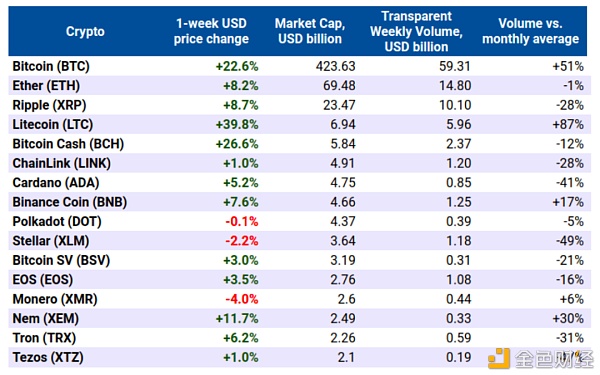Image resolution: width=600 pixels, height=375 pixels.
Task: Select the Bitcoin (BTC) row label
Action: point(51,66)
